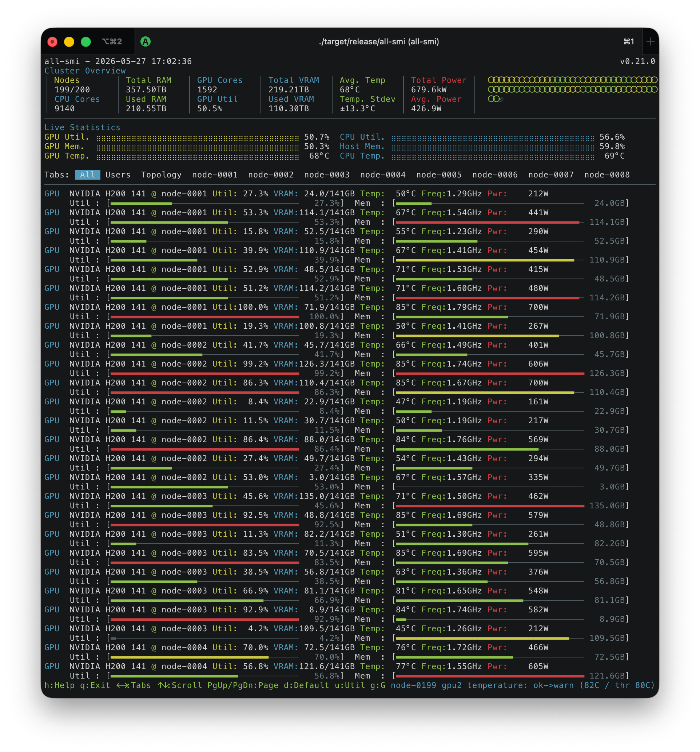700x752 pixels.
Task: Click the Avg. Power 426.9W value
Action: (426, 109)
